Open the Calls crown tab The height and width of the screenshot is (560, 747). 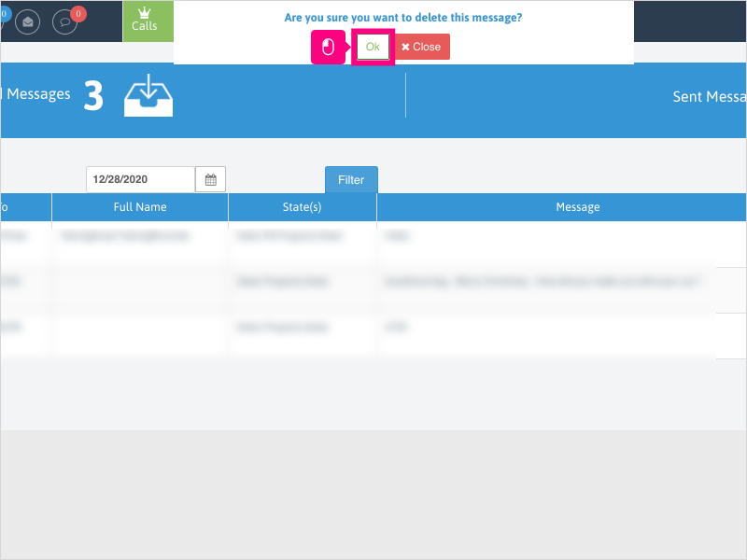point(148,21)
